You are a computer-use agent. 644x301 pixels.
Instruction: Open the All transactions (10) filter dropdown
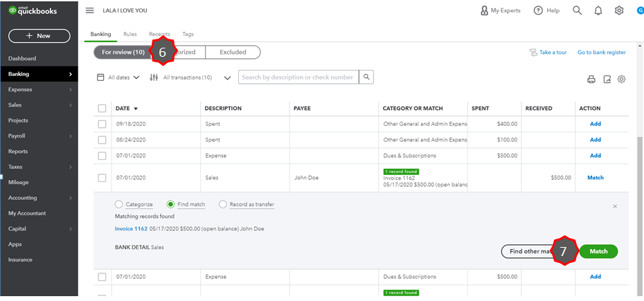(x=190, y=77)
